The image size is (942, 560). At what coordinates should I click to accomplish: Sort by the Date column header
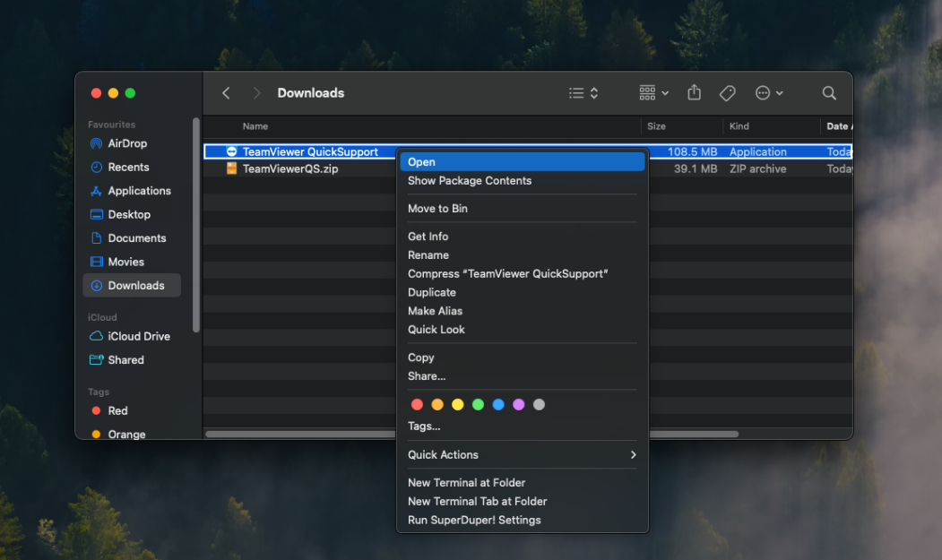pos(837,126)
